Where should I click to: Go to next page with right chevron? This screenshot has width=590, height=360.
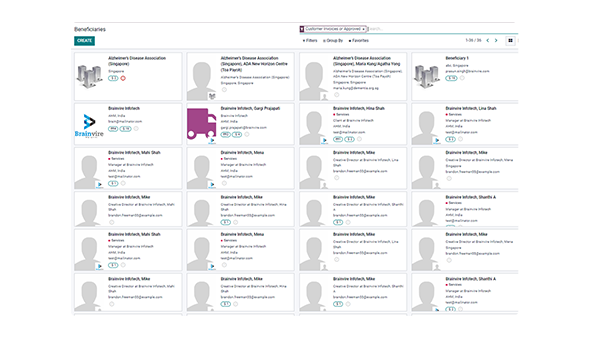coord(496,40)
